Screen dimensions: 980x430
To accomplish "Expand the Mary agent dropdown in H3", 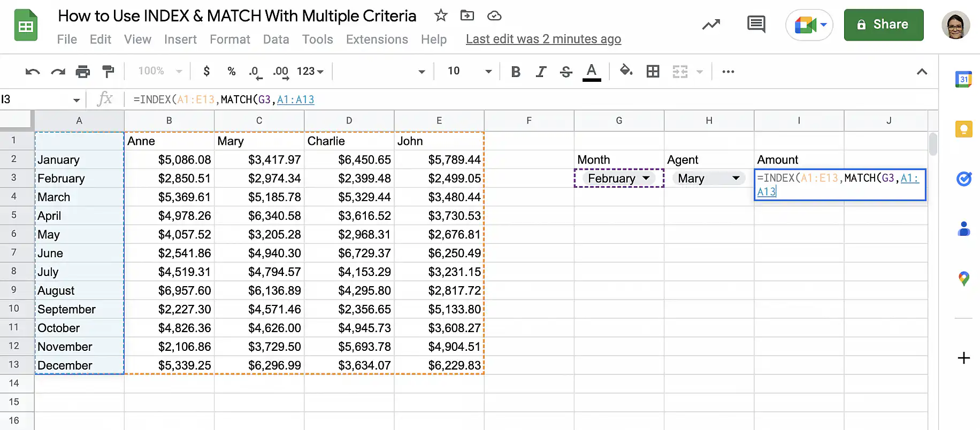I will (736, 178).
